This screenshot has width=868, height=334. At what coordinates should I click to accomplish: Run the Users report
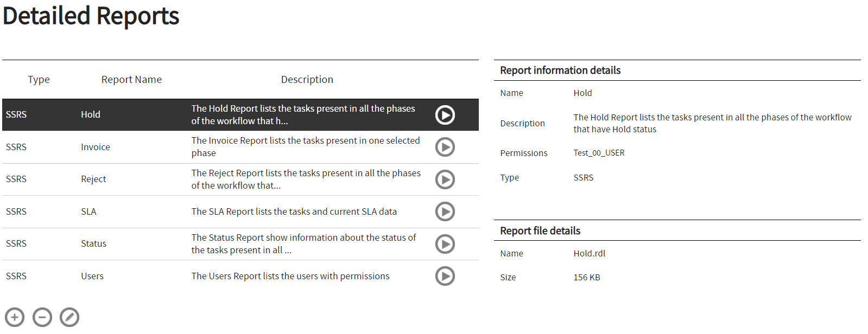click(445, 276)
